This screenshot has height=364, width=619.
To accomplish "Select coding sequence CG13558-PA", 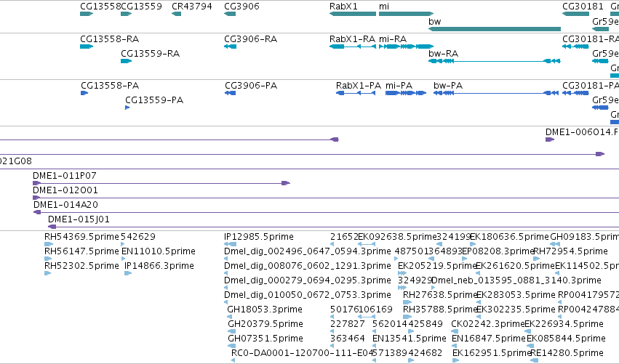I will [x=84, y=93].
